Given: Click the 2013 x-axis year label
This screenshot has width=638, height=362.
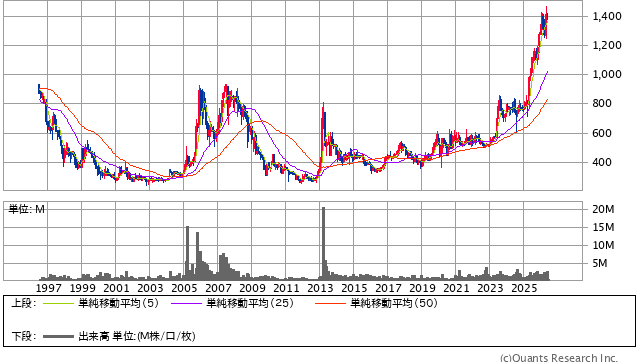Looking at the screenshot, I should click(x=320, y=288).
